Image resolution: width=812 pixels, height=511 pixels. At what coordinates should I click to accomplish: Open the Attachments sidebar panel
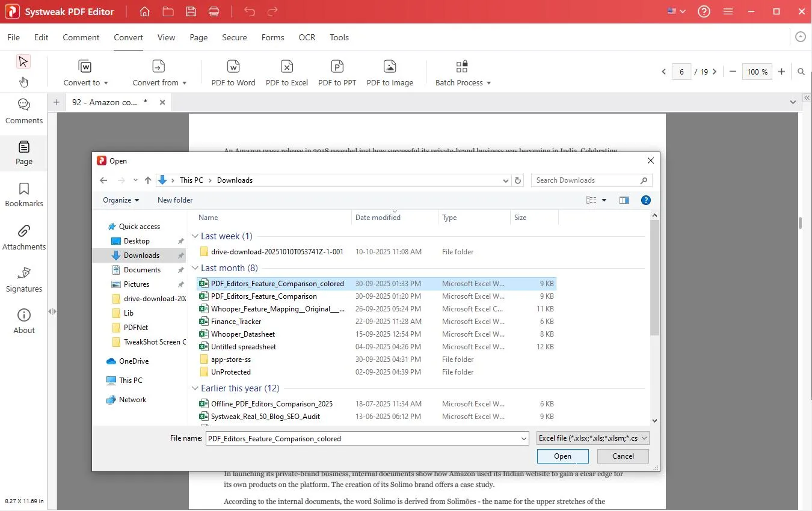coord(24,237)
